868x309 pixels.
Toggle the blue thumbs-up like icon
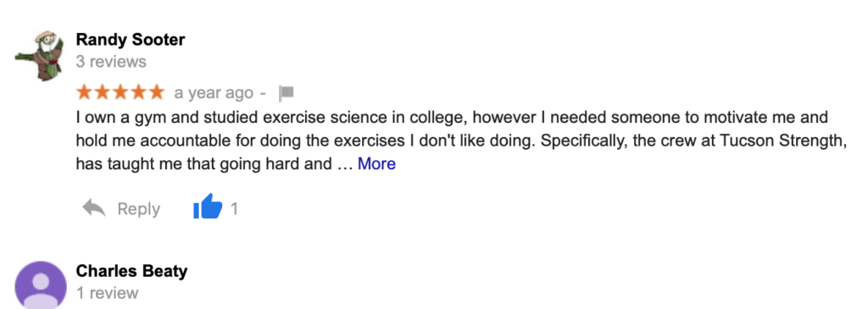(208, 207)
